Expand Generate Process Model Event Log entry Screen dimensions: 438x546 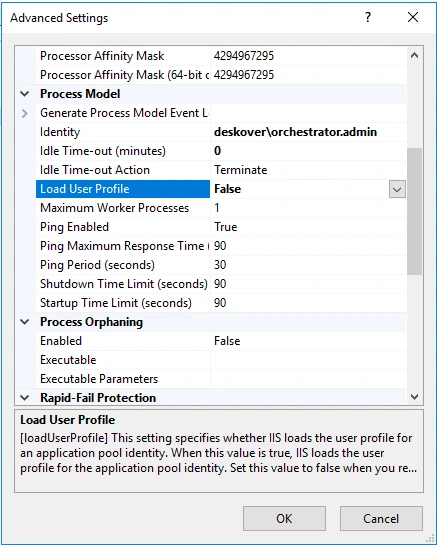pyautogui.click(x=24, y=113)
